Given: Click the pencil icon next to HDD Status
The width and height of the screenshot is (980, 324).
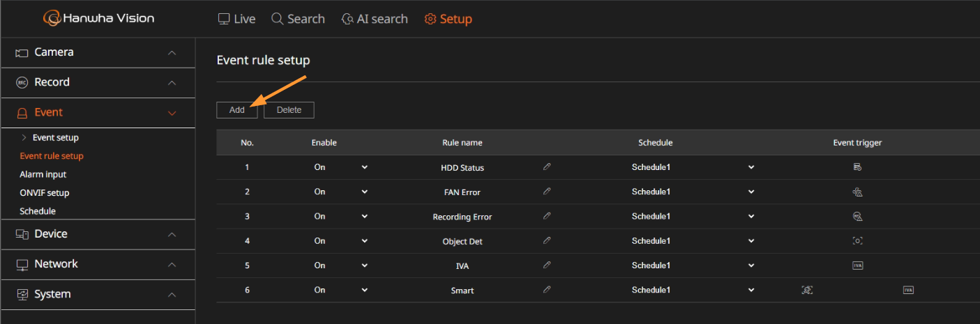Looking at the screenshot, I should point(547,167).
